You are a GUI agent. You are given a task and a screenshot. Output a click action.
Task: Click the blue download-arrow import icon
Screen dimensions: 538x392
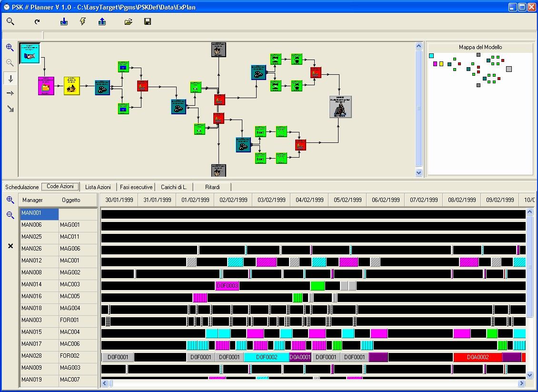(x=64, y=21)
